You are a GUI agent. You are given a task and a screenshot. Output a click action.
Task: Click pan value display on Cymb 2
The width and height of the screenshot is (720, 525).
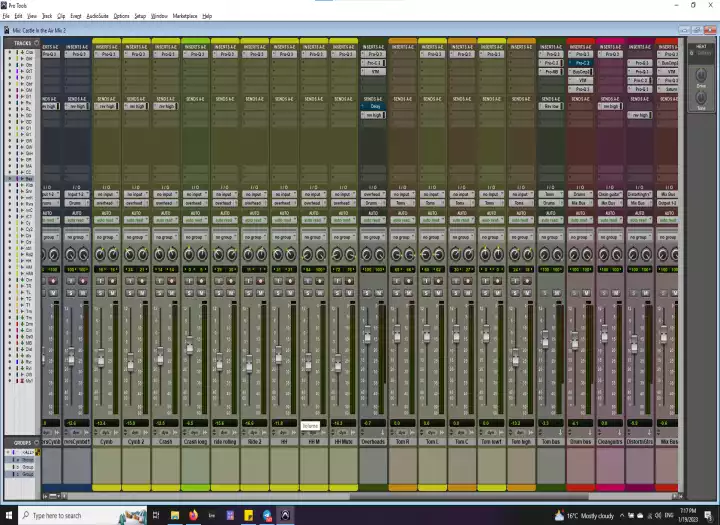(136, 269)
